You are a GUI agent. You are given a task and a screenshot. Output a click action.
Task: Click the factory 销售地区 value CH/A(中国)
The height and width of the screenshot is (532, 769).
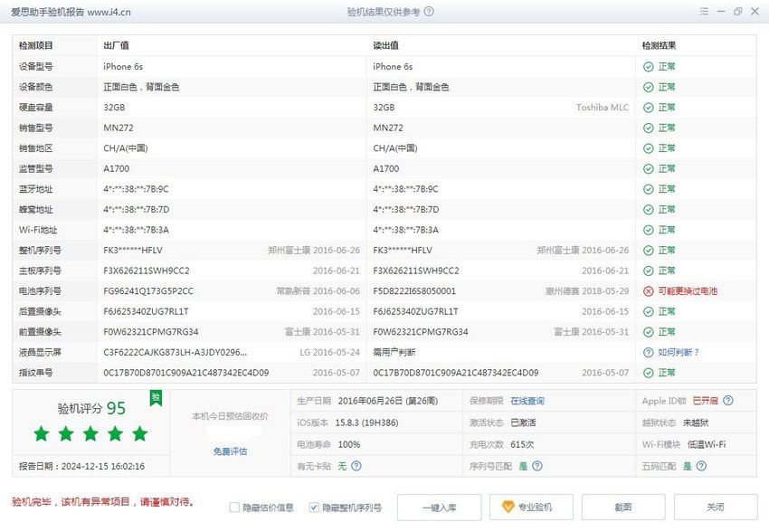pyautogui.click(x=126, y=148)
